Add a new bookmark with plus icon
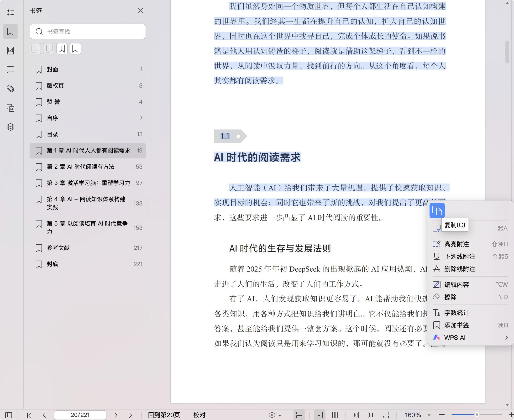The width and height of the screenshot is (514, 420). point(62,49)
